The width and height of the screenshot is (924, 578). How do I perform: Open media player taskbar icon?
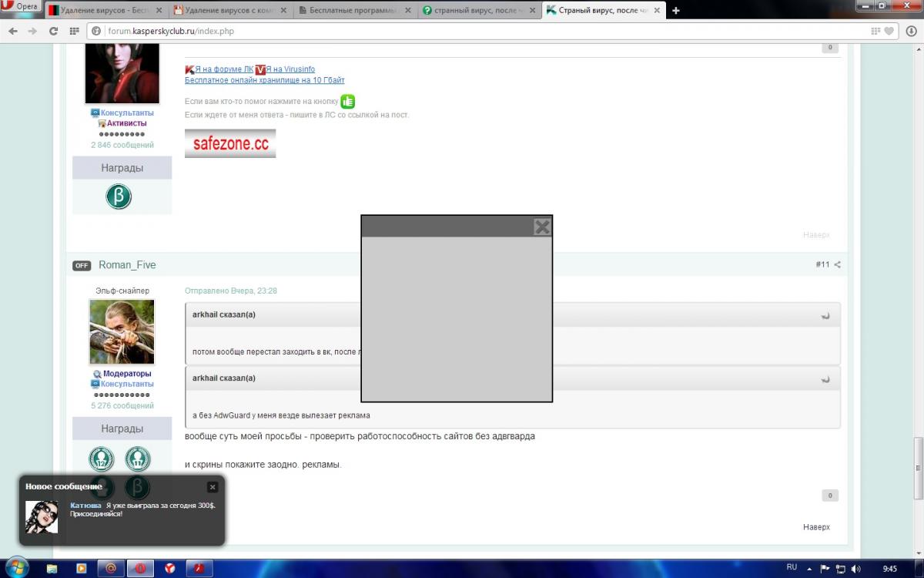pos(82,569)
